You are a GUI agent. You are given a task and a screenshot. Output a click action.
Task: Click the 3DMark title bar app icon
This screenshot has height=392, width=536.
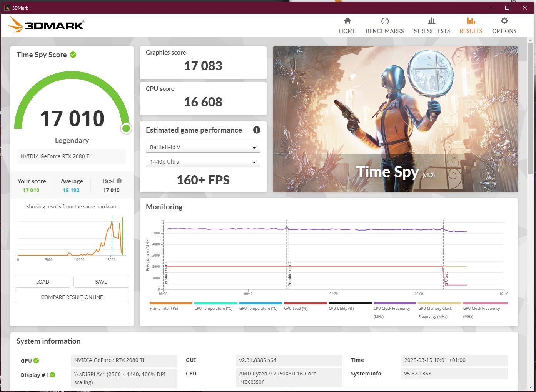pos(7,8)
